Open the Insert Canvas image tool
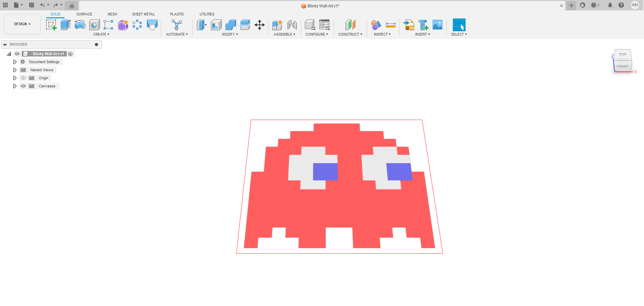This screenshot has width=644, height=306. click(x=438, y=25)
